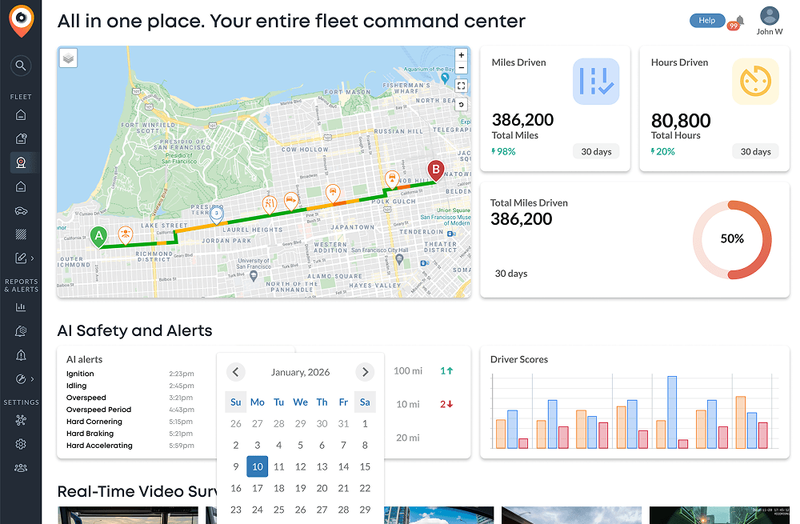Screen dimensions: 800x524
Task: Open the map layers selector
Action: 68,58
